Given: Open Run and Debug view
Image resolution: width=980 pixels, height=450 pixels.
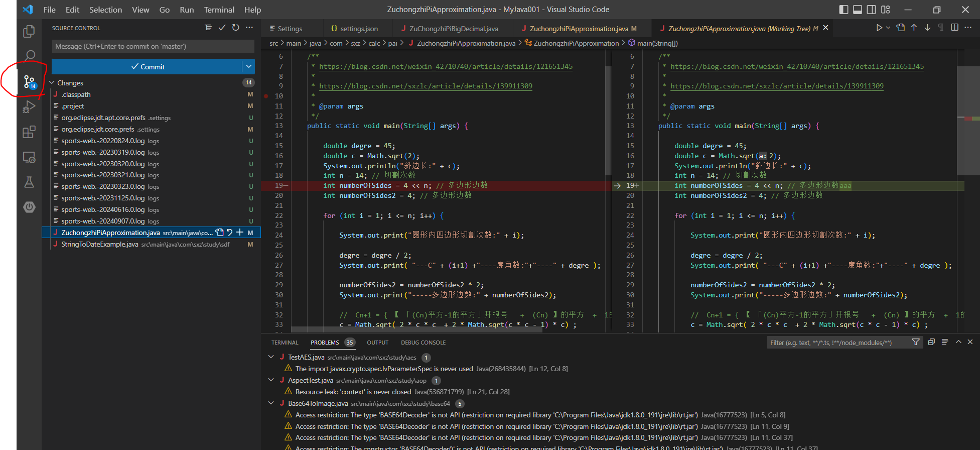Looking at the screenshot, I should [29, 107].
